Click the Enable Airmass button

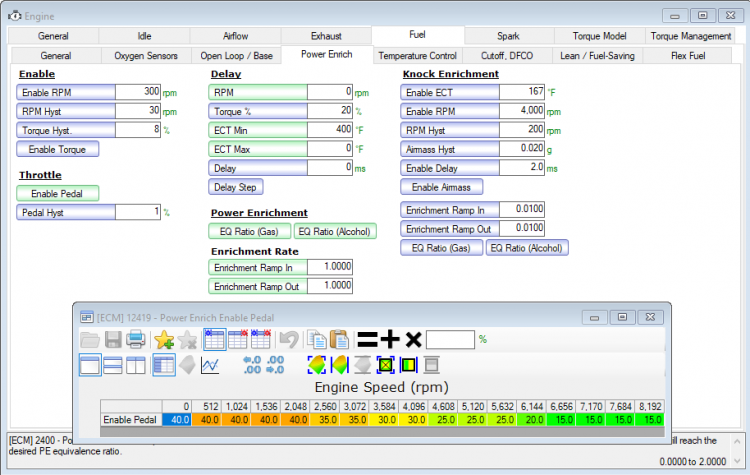(441, 187)
